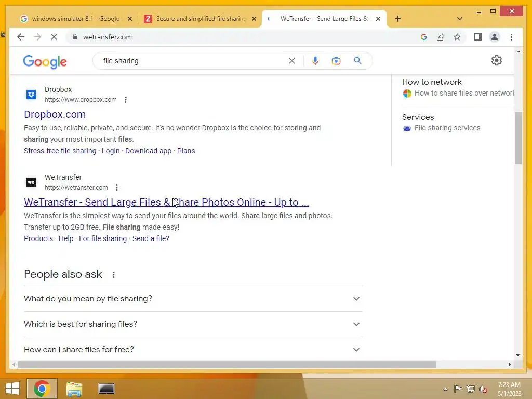This screenshot has height=399, width=532.
Task: Open Download app link
Action: [148, 151]
